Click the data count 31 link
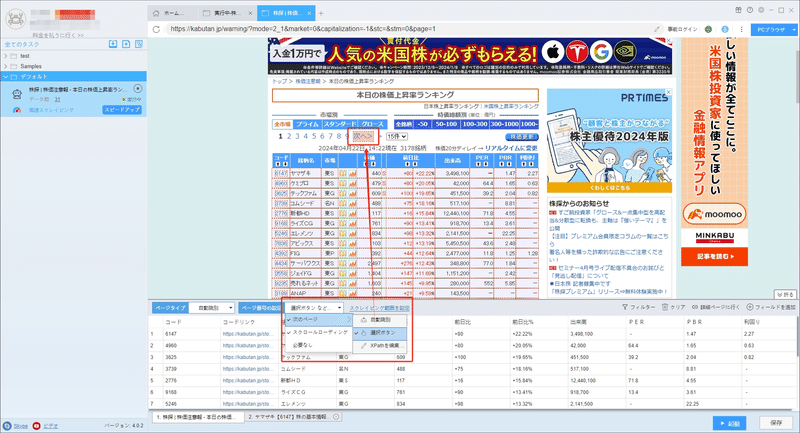 pos(58,99)
